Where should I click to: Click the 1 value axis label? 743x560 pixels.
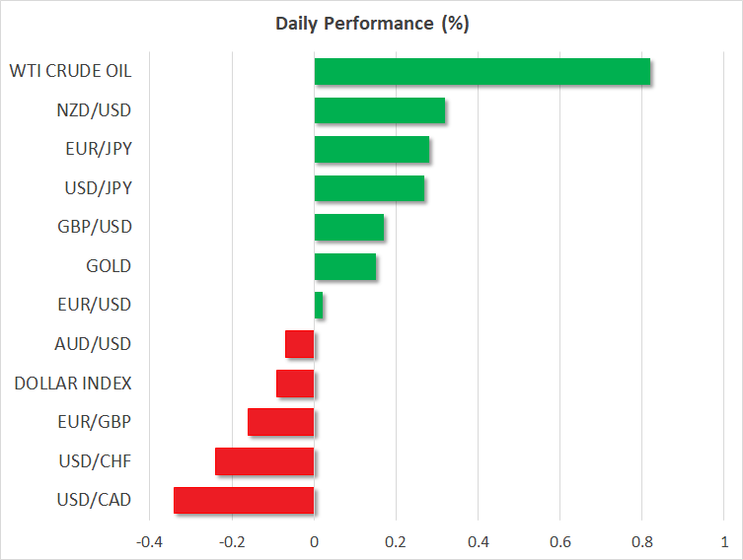click(x=724, y=541)
